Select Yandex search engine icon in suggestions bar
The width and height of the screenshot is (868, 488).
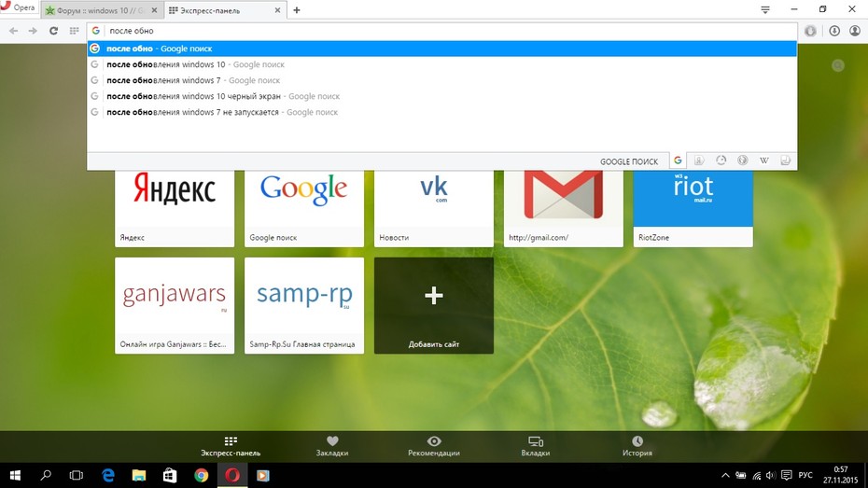tap(699, 160)
